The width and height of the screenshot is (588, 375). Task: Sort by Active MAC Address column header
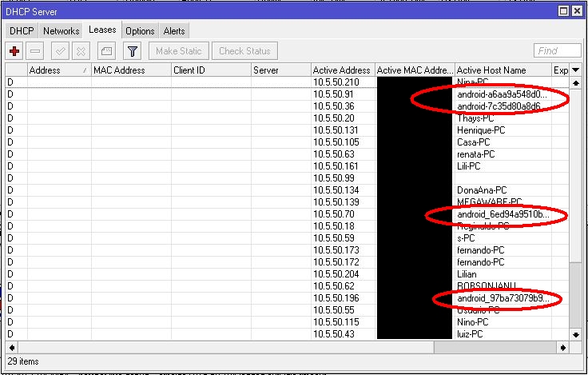415,70
